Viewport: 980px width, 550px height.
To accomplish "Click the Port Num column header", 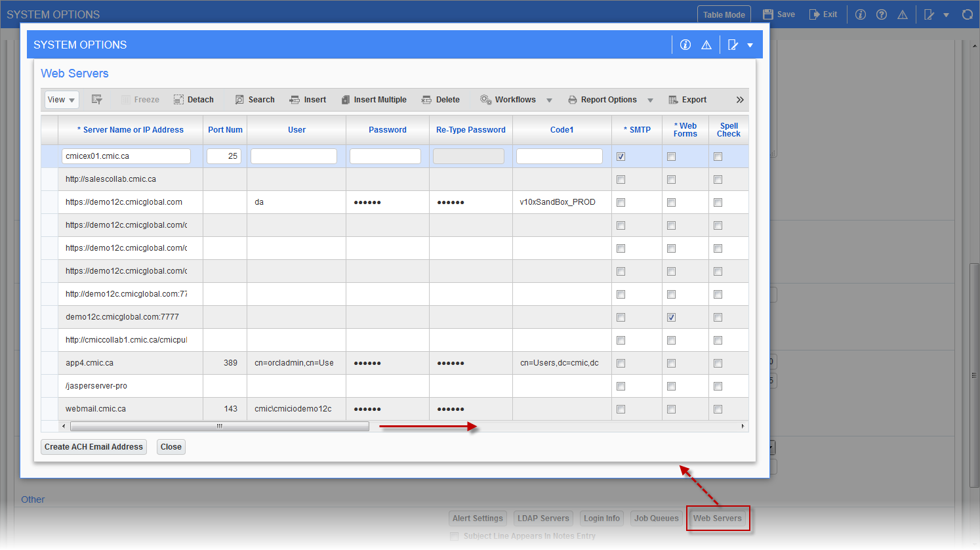I will coord(225,130).
